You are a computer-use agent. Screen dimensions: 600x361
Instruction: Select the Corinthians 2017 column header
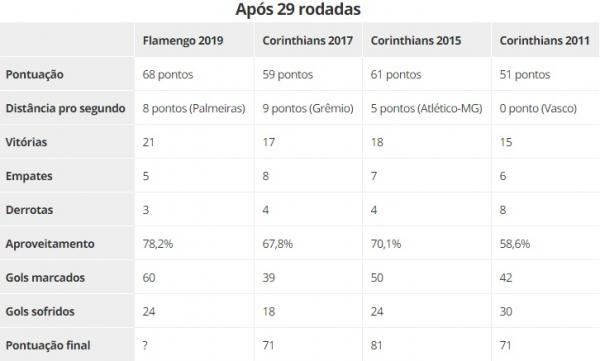click(308, 41)
